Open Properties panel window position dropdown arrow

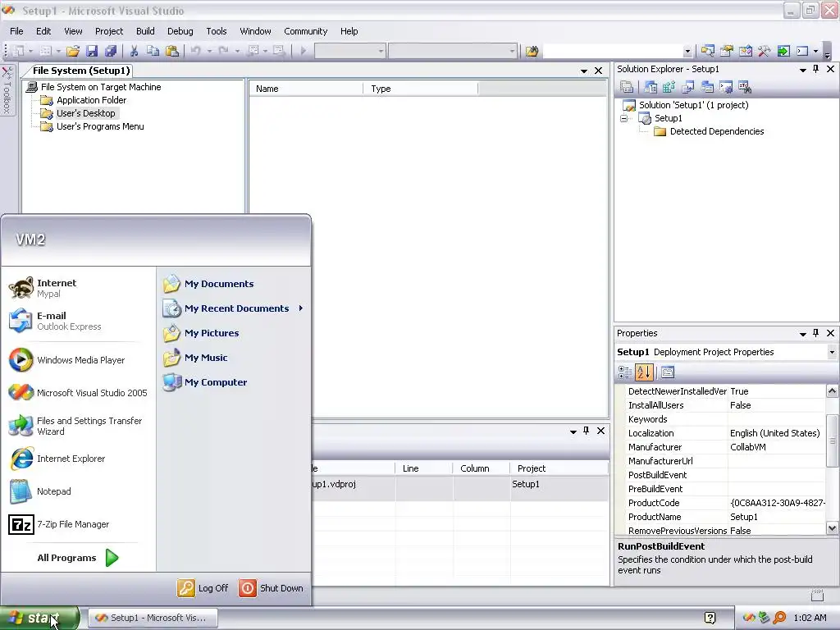coord(802,334)
